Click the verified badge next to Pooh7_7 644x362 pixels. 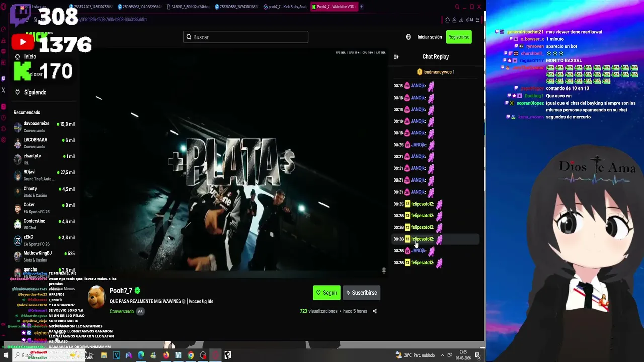pyautogui.click(x=137, y=291)
